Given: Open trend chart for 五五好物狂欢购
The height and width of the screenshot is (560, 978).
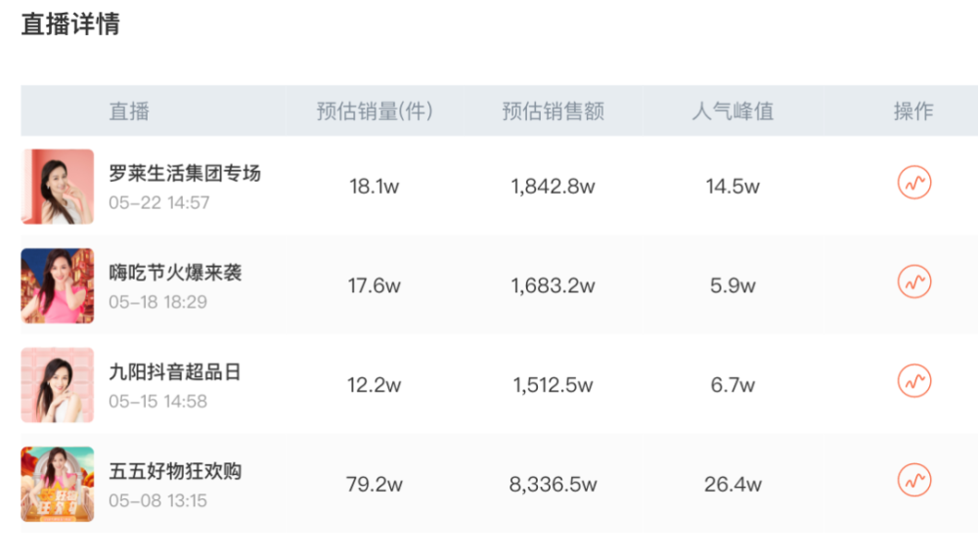Looking at the screenshot, I should pos(913,480).
